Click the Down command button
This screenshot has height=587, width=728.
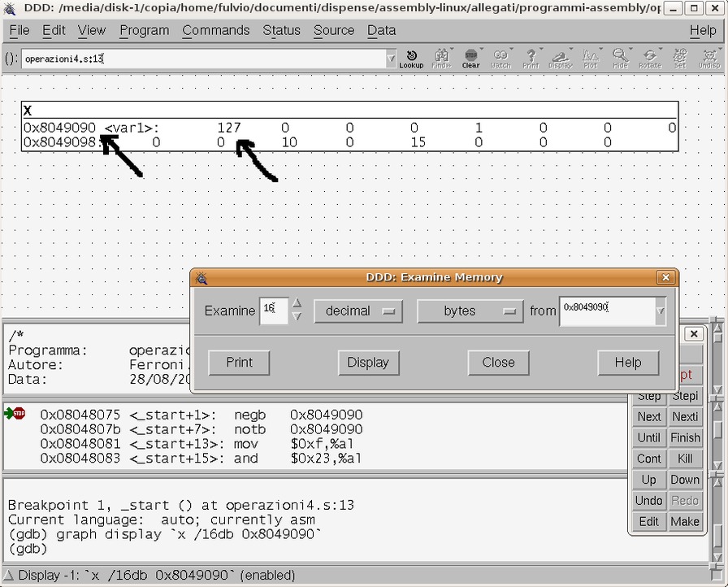(x=685, y=479)
